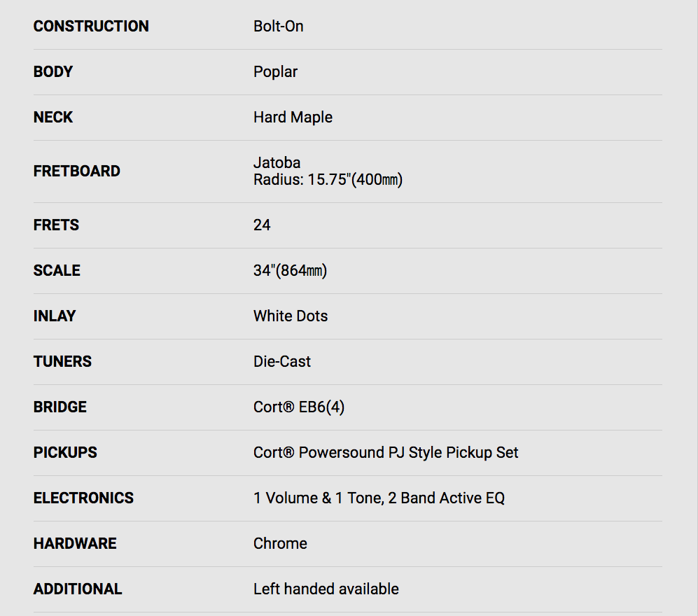Click the FRETBOARD spec label

(76, 171)
